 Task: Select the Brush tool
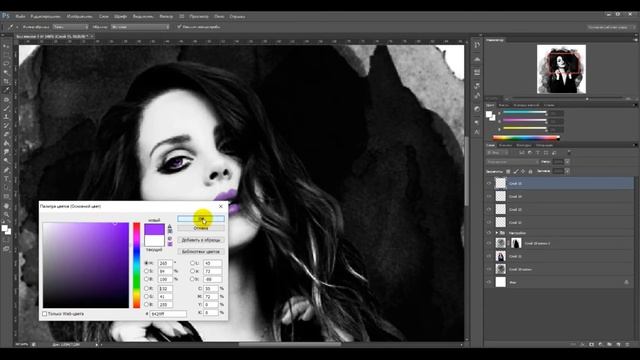point(6,108)
